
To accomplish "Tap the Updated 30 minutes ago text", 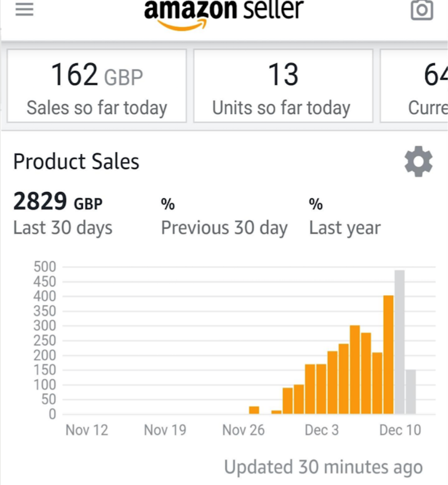I will click(x=323, y=467).
